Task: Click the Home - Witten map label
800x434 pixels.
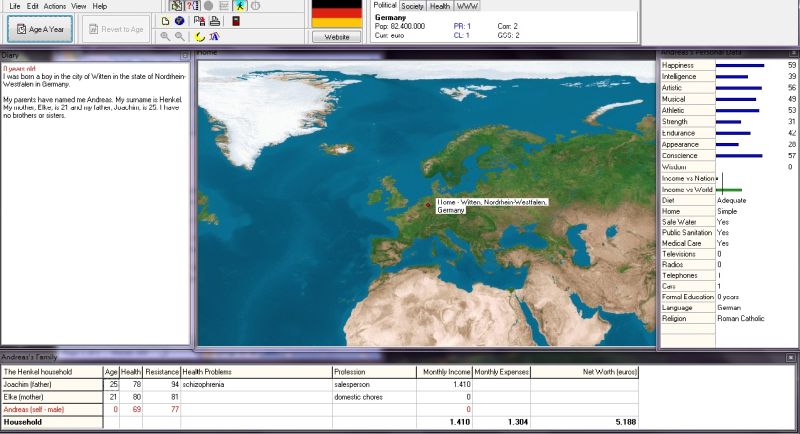Action: (x=491, y=206)
